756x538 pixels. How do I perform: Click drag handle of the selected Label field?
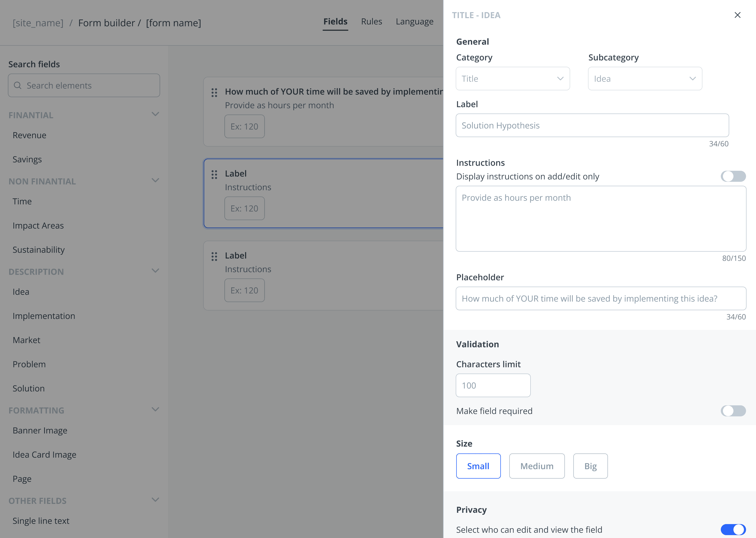coord(214,175)
